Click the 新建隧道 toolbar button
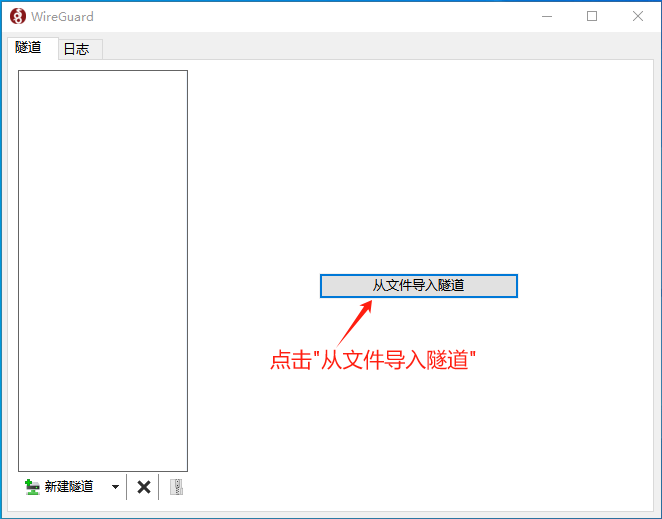The width and height of the screenshot is (662, 519). click(60, 487)
